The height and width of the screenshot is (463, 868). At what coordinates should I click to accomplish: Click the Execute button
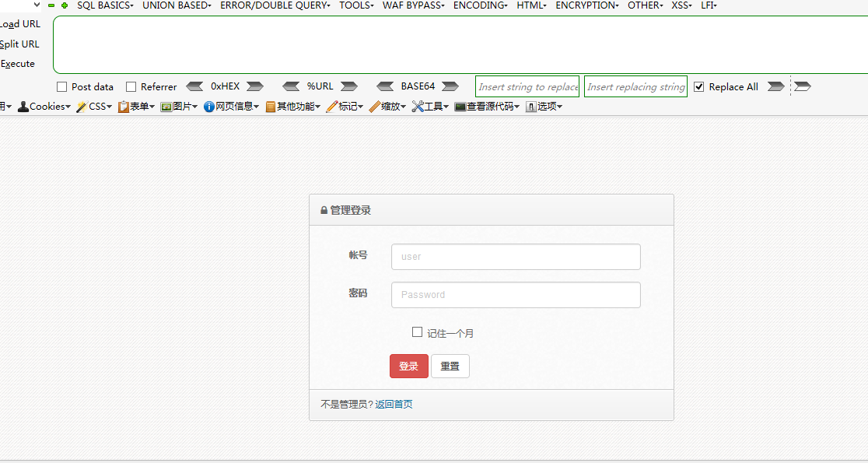tap(18, 64)
